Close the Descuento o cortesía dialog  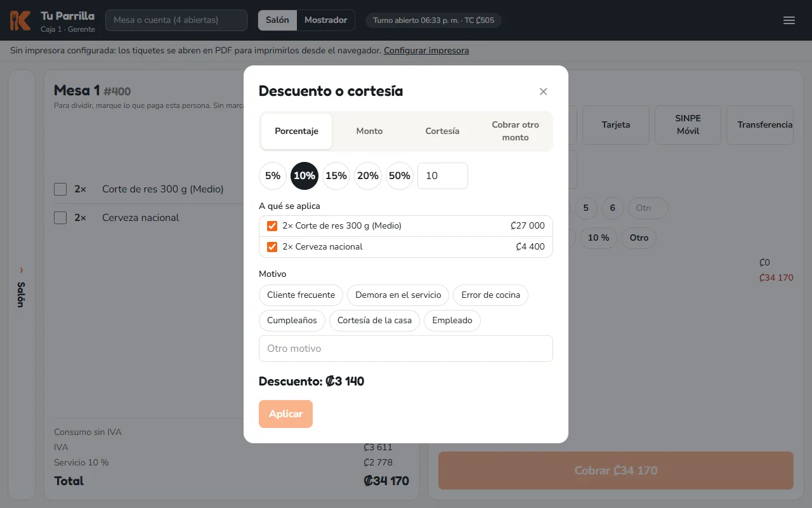coord(543,91)
